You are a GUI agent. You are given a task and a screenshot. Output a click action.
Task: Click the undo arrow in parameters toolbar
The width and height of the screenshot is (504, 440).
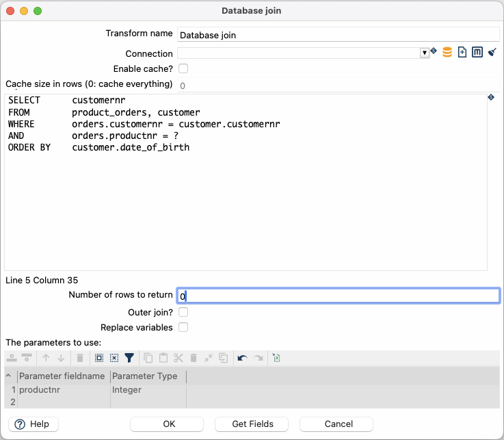242,358
